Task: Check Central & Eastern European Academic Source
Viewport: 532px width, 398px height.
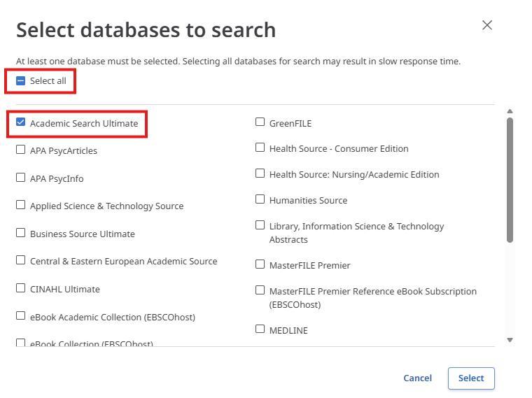Action: 21,260
